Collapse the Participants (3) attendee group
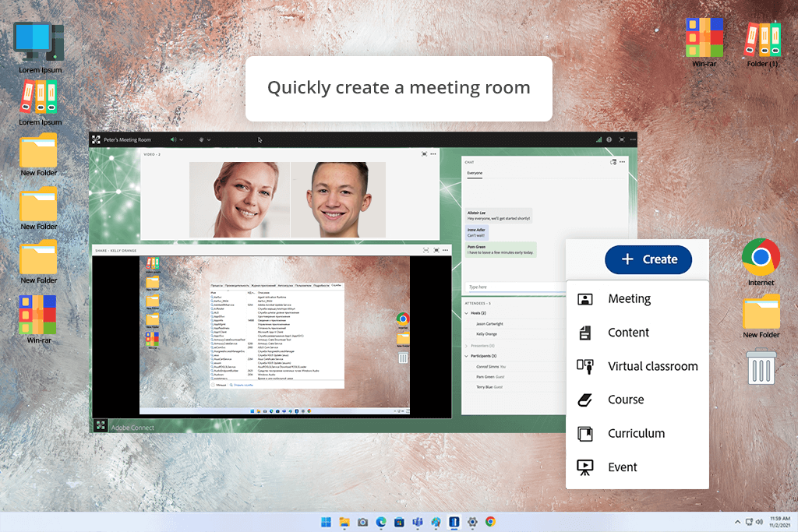798x532 pixels. coord(467,356)
